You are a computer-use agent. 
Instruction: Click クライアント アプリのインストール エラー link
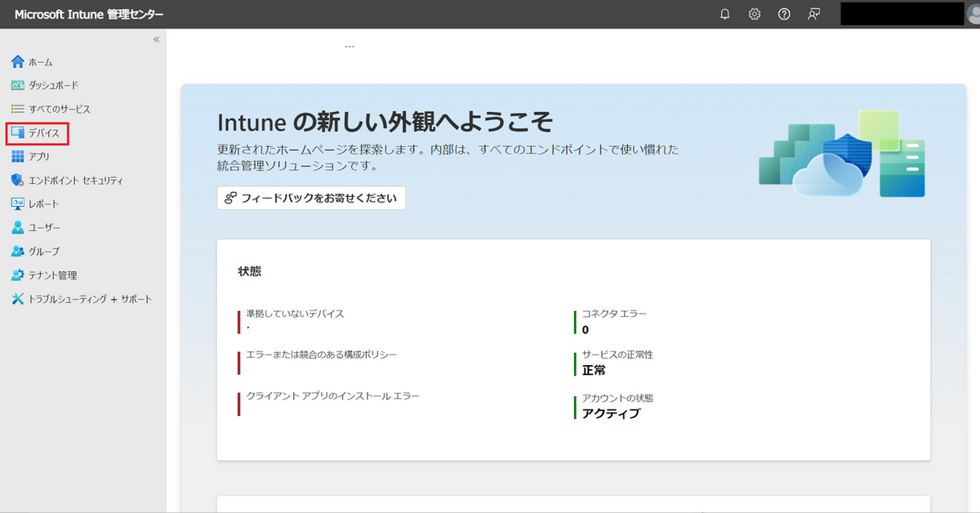333,396
